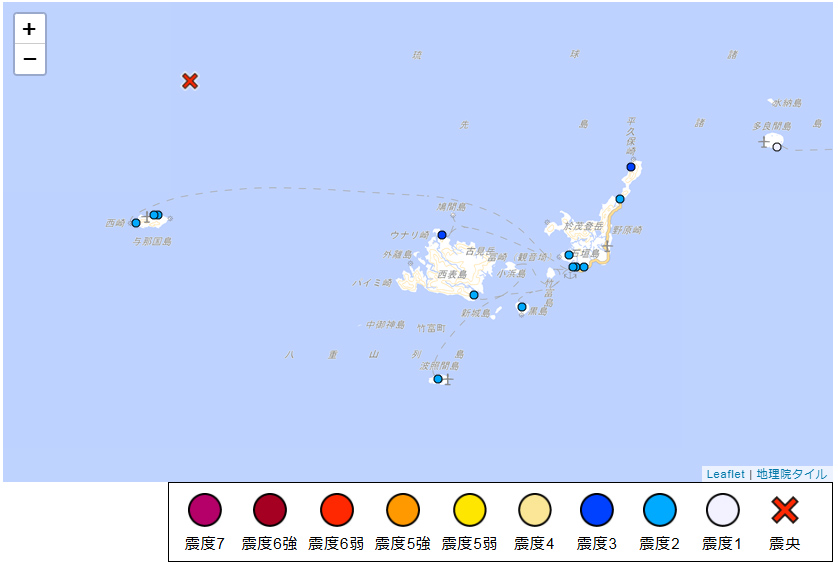838x565 pixels.
Task: Click the light blue marker on Hateruma island
Action: (438, 379)
